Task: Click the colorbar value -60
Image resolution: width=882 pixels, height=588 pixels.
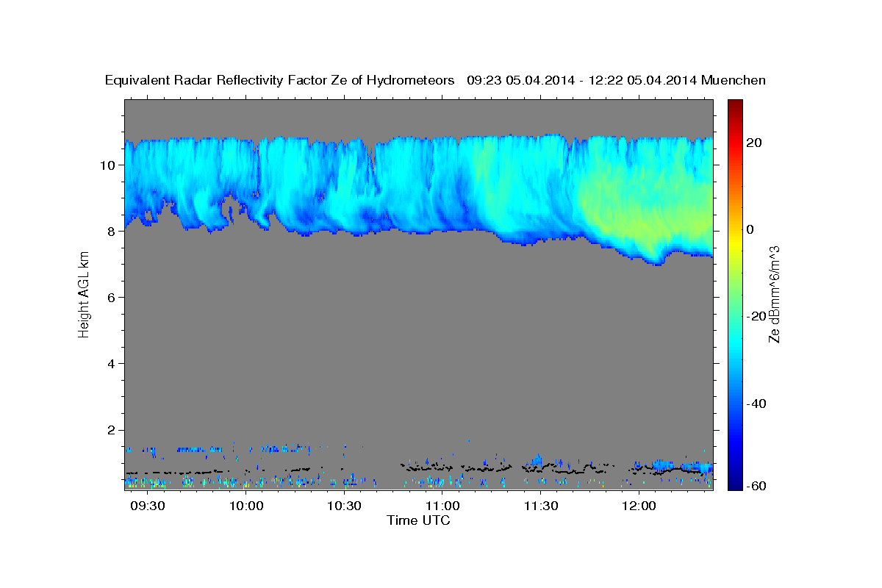Action: pyautogui.click(x=757, y=485)
